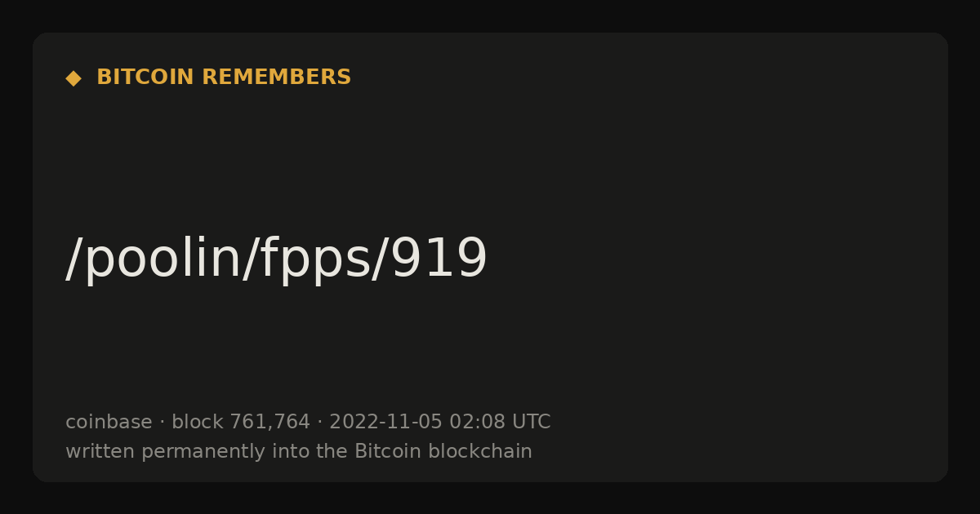Select the BITCOIN REMEMBERS heading
980x514 pixels.
[x=224, y=78]
